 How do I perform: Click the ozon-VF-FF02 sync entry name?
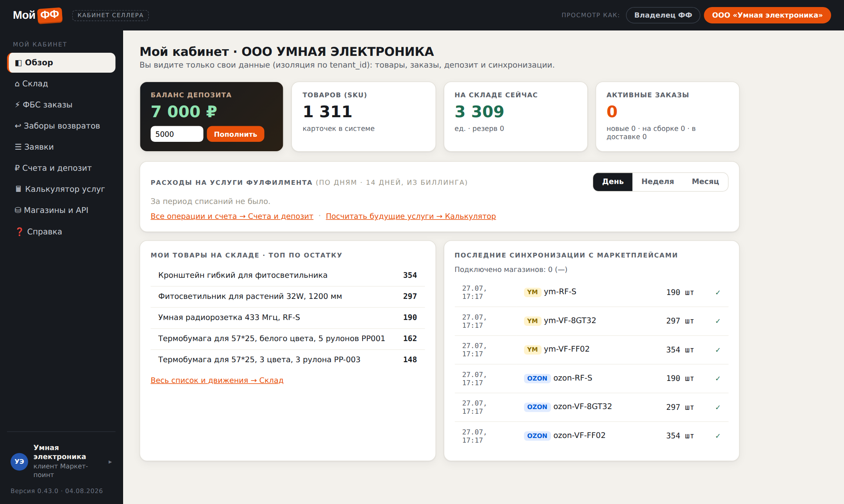(x=579, y=435)
